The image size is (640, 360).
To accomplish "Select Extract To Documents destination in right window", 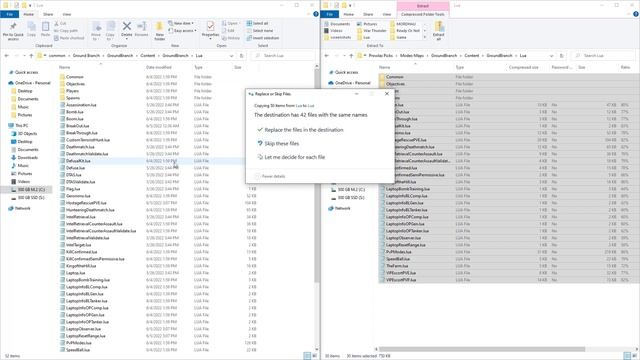I will tap(337, 24).
